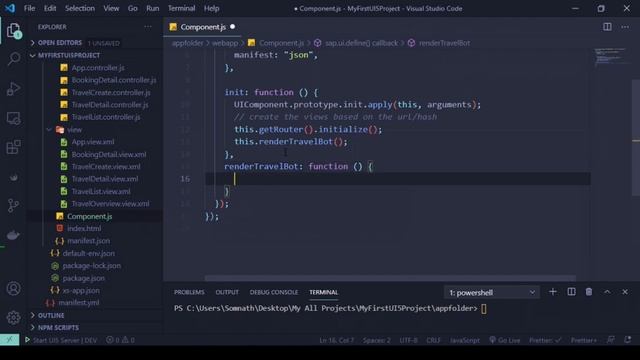Image resolution: width=640 pixels, height=360 pixels.
Task: Open the Go menu
Action: pyautogui.click(x=133, y=8)
